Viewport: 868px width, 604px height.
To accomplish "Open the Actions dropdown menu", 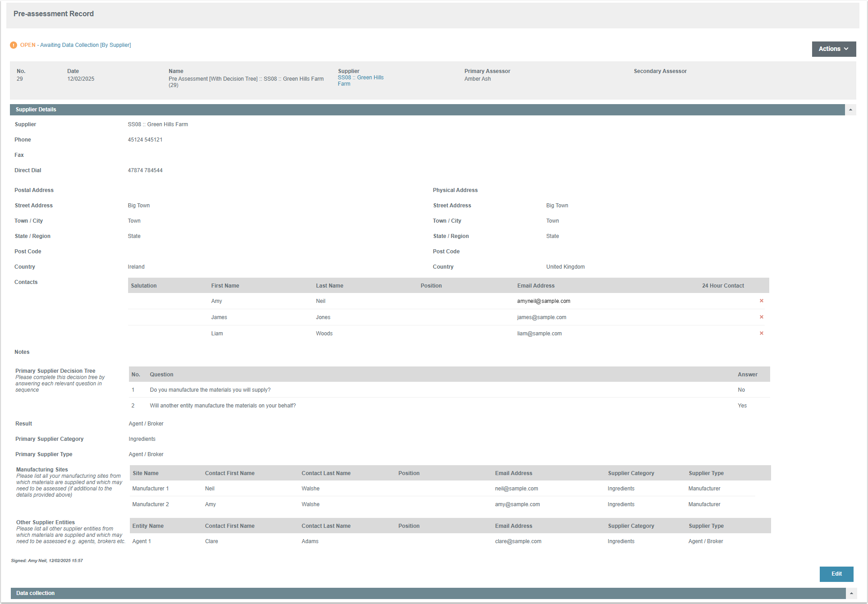I will 833,49.
